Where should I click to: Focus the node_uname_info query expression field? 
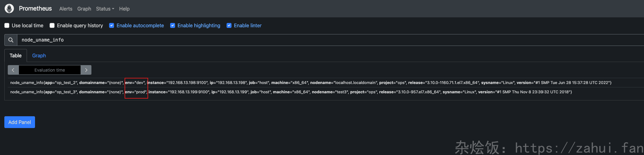310,40
